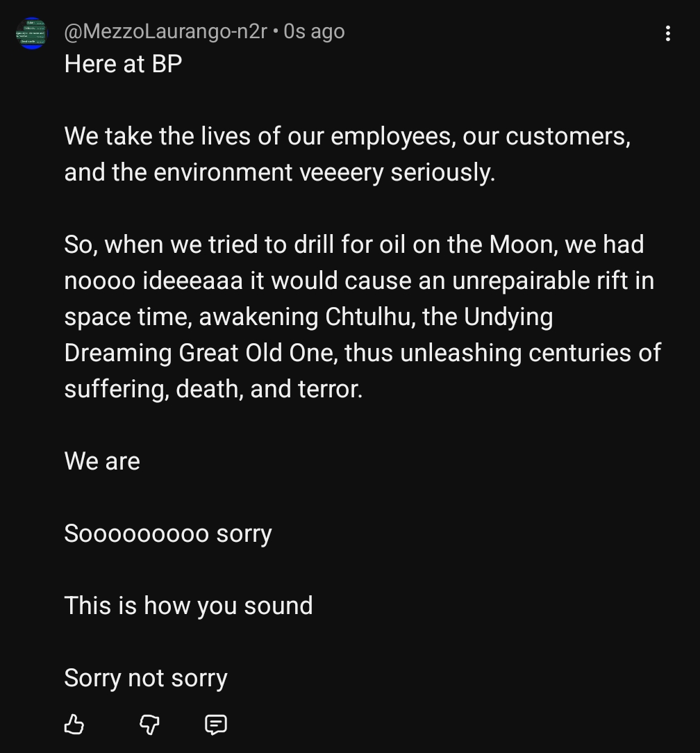Click the "suffering, death, and terror" line
This screenshot has width=700, height=753.
click(x=213, y=389)
